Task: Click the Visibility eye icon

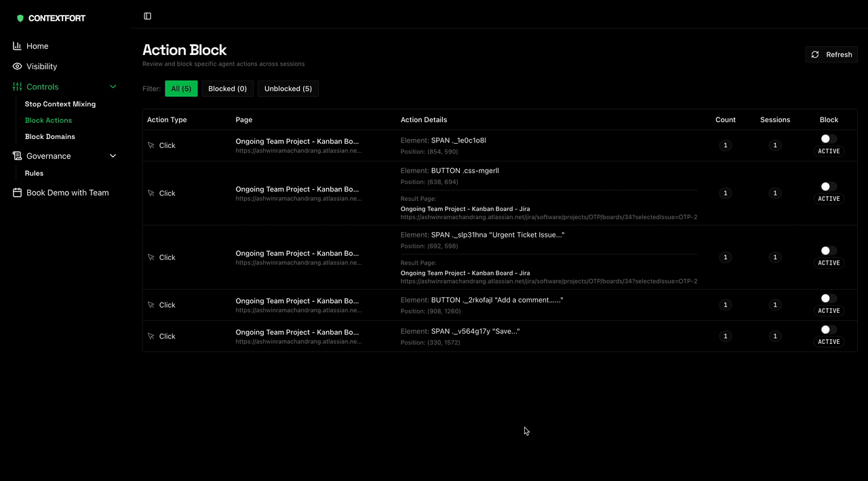Action: click(x=17, y=66)
